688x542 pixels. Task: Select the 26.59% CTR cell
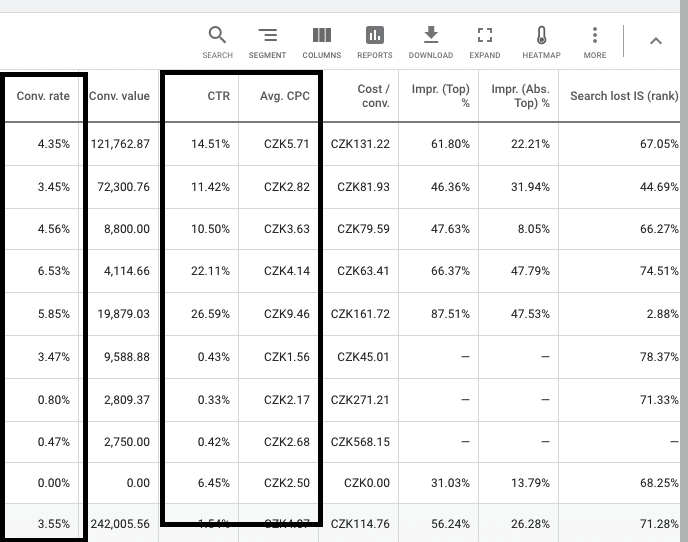pyautogui.click(x=210, y=314)
